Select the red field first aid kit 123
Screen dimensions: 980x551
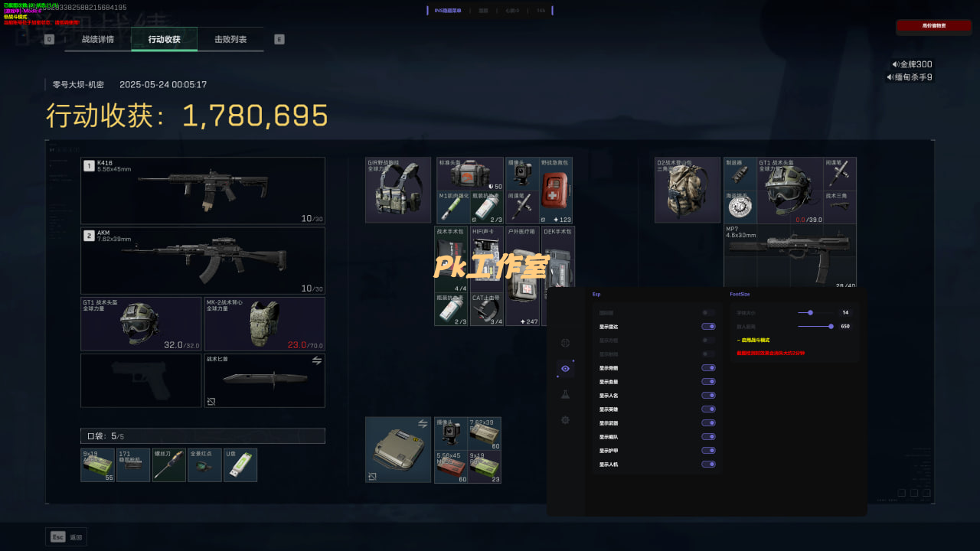[x=557, y=190]
